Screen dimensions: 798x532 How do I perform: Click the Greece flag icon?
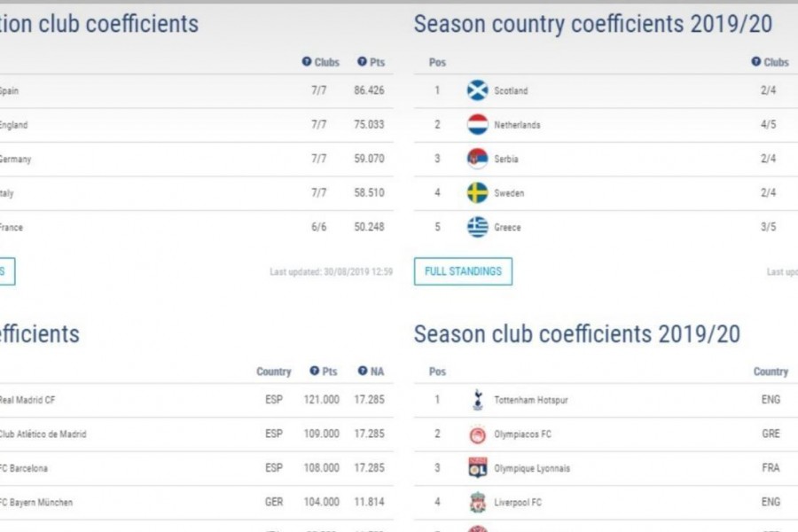(x=477, y=227)
